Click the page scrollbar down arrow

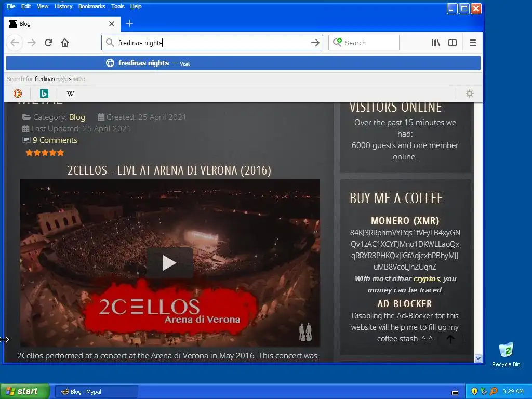click(478, 358)
